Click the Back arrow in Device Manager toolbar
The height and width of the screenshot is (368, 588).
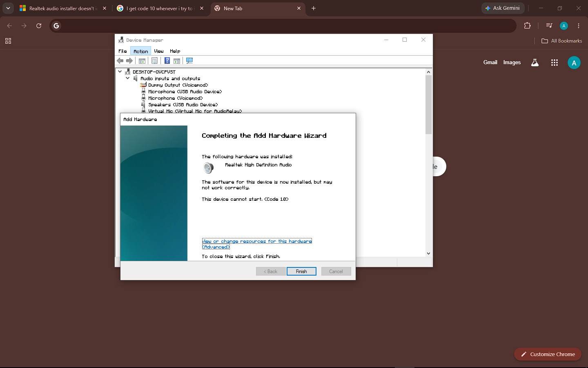point(120,61)
